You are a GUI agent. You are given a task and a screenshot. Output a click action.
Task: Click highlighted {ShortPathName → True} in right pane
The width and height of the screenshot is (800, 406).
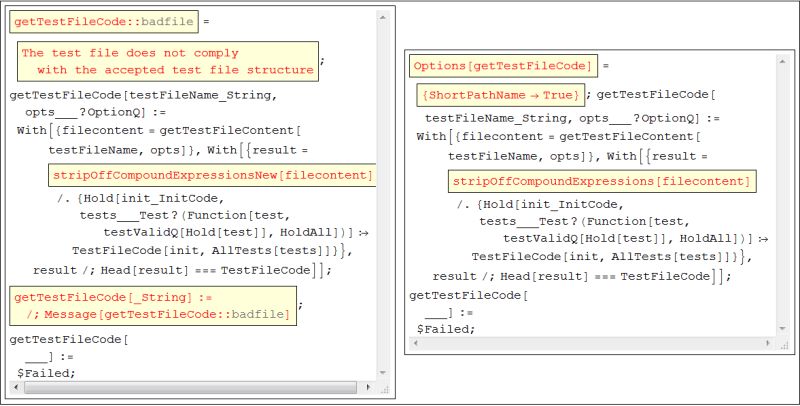pos(501,95)
